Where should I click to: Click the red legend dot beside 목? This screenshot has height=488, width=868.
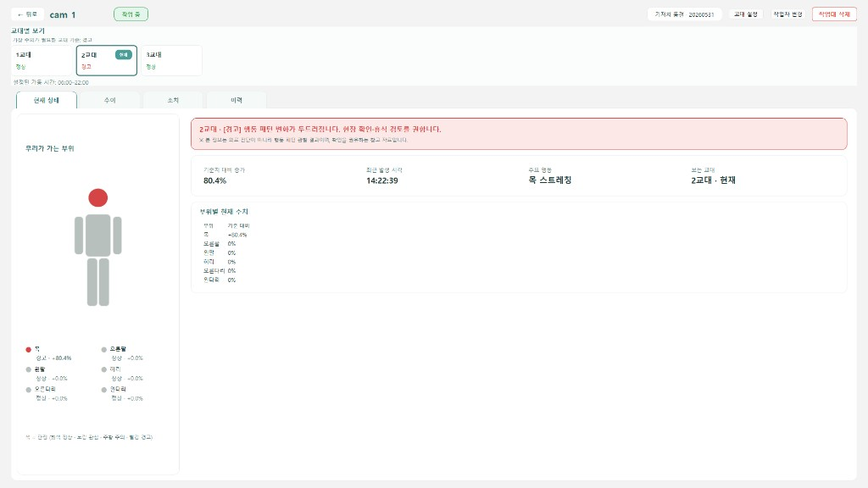pos(29,350)
